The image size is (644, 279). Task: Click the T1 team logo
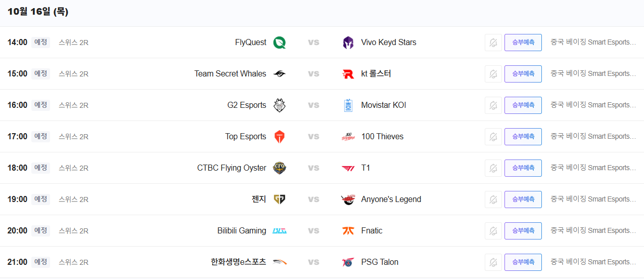pos(348,168)
